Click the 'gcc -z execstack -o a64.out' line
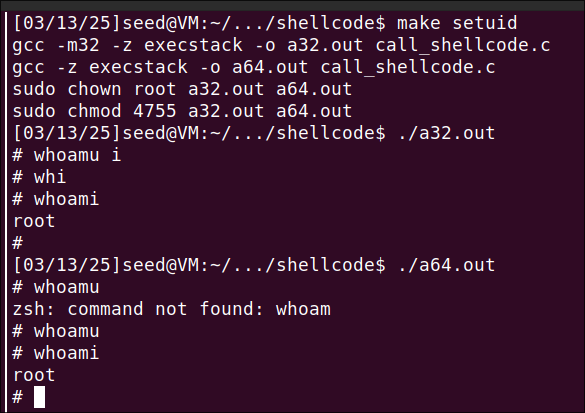Image resolution: width=585 pixels, height=413 pixels. (x=254, y=67)
